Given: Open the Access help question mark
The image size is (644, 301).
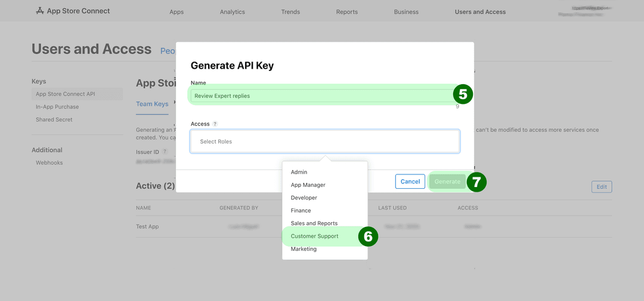Looking at the screenshot, I should point(215,124).
